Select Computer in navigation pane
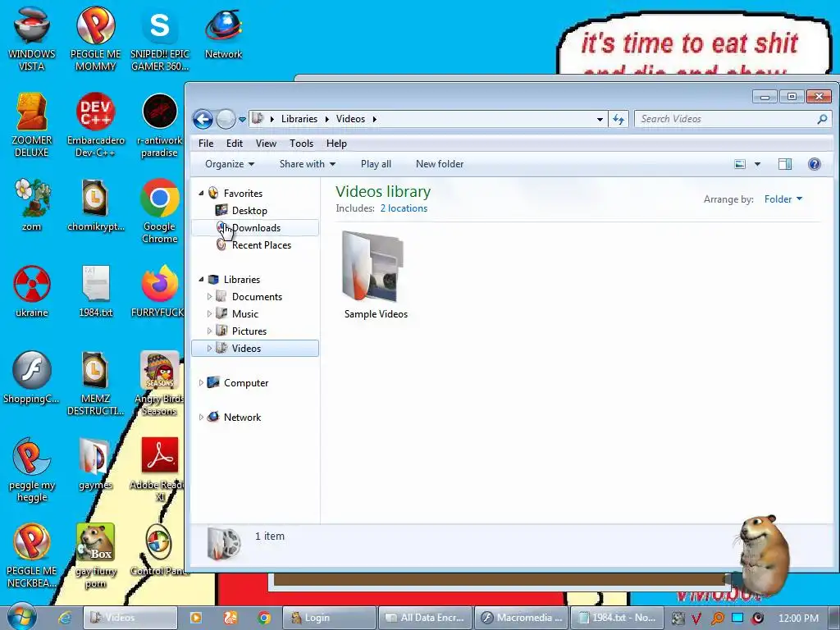840x630 pixels. coord(246,382)
